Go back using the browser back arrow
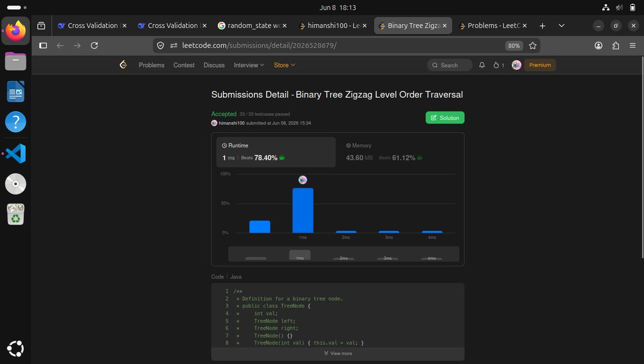The height and width of the screenshot is (364, 644). click(x=60, y=46)
